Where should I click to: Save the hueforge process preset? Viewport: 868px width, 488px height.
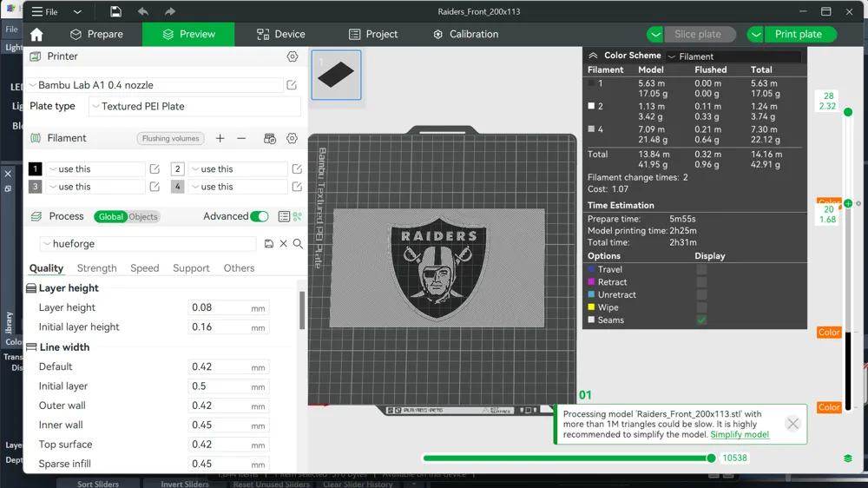pyautogui.click(x=269, y=244)
